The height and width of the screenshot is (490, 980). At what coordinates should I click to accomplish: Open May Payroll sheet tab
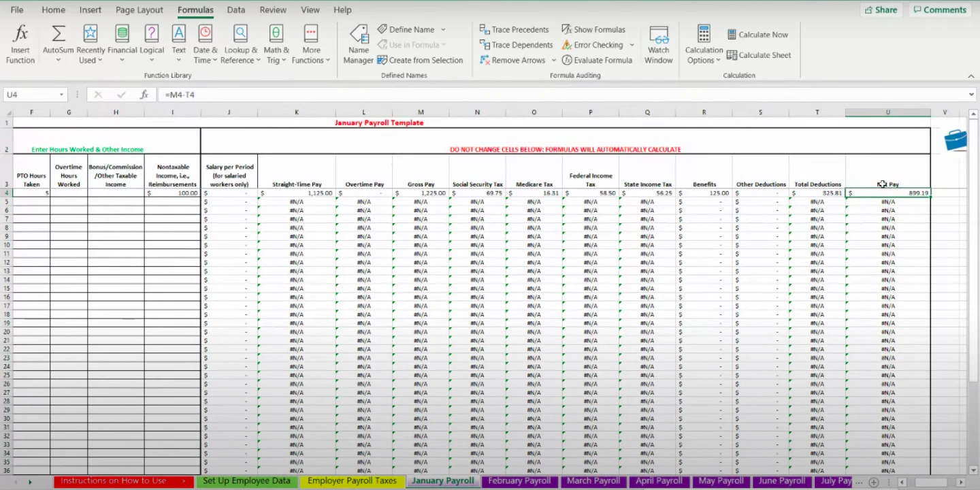coord(721,481)
